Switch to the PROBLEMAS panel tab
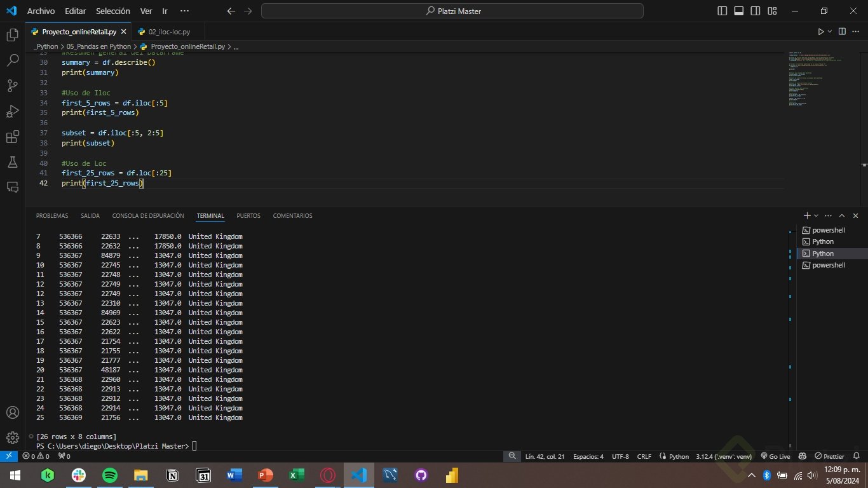This screenshot has width=868, height=488. (52, 216)
